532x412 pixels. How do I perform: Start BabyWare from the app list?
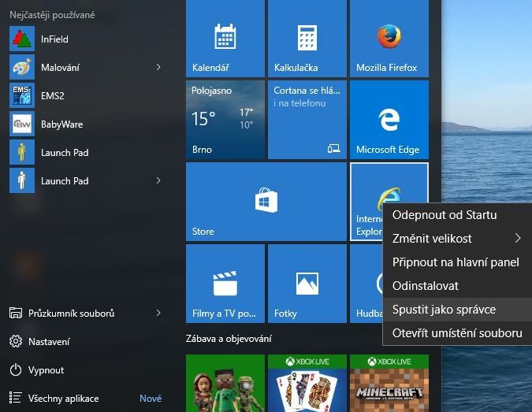(x=61, y=124)
